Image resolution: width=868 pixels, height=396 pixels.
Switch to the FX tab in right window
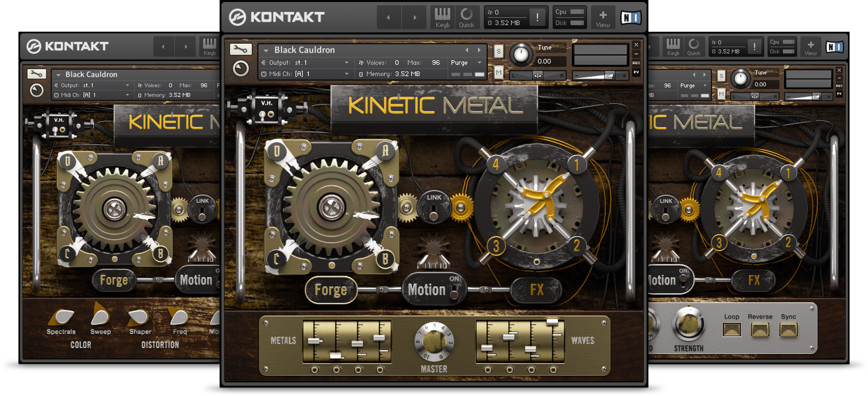[x=754, y=280]
